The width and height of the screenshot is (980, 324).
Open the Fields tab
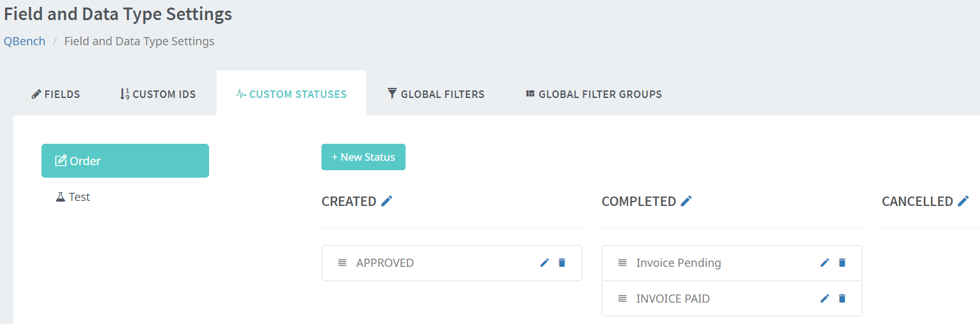click(x=56, y=94)
